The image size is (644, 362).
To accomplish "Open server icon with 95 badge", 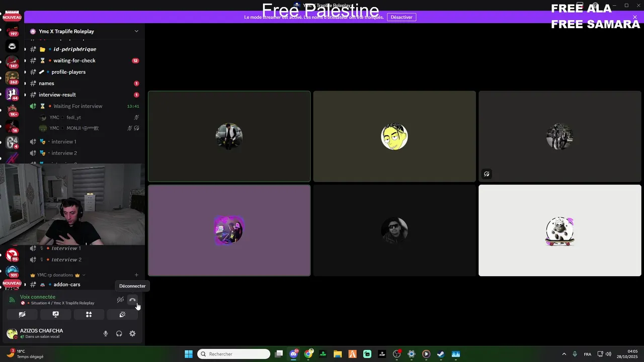I will click(12, 255).
